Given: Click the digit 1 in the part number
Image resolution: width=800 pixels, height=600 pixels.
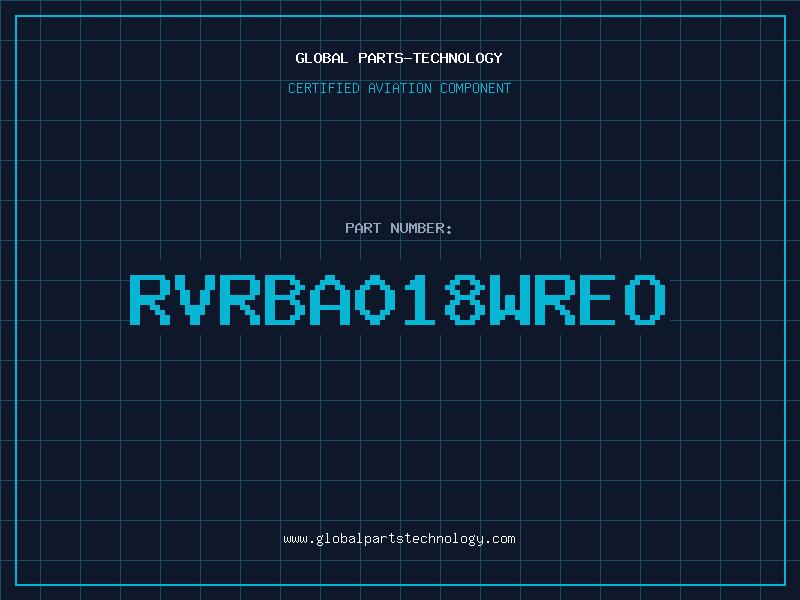Looking at the screenshot, I should tap(419, 300).
